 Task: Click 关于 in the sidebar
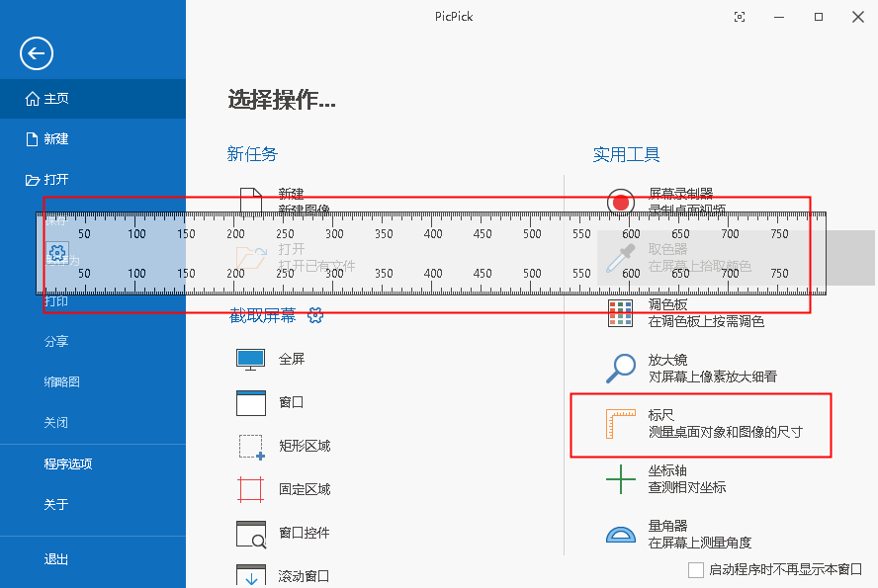pos(56,504)
